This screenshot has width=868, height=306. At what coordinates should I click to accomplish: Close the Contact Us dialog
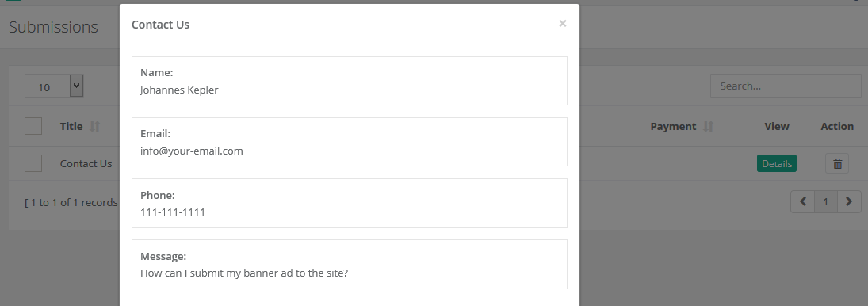click(x=563, y=23)
